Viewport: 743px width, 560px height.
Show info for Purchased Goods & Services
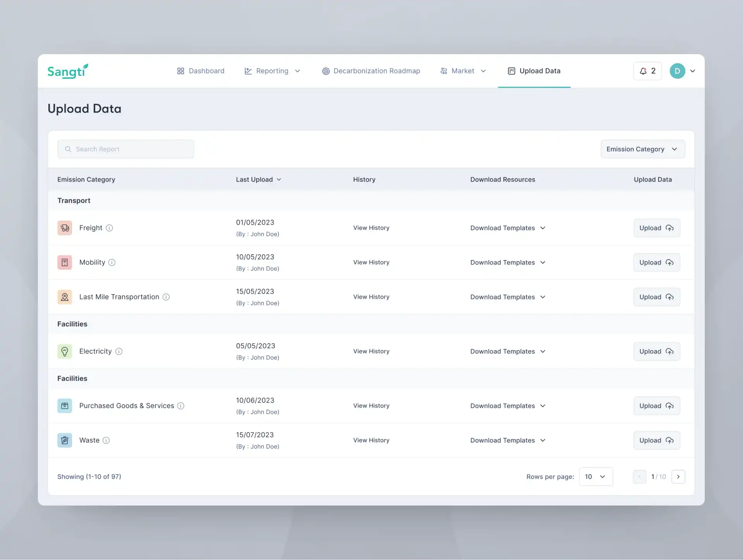[181, 406]
